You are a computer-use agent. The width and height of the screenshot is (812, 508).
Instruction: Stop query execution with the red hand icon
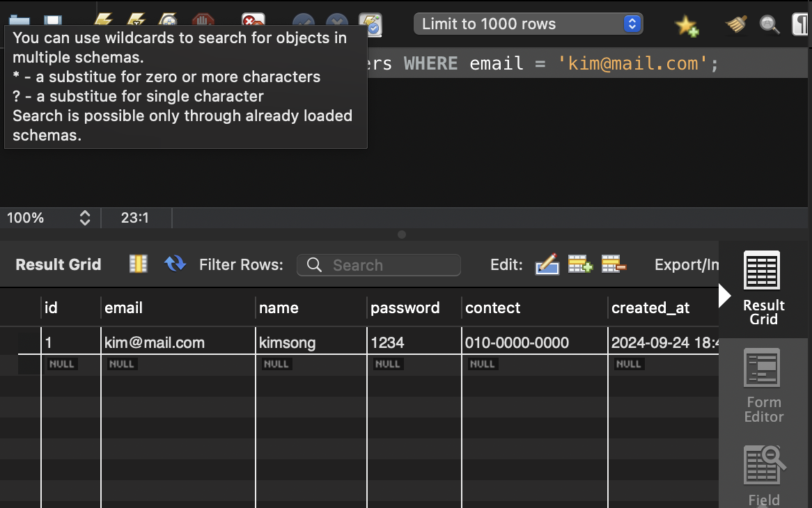point(203,19)
